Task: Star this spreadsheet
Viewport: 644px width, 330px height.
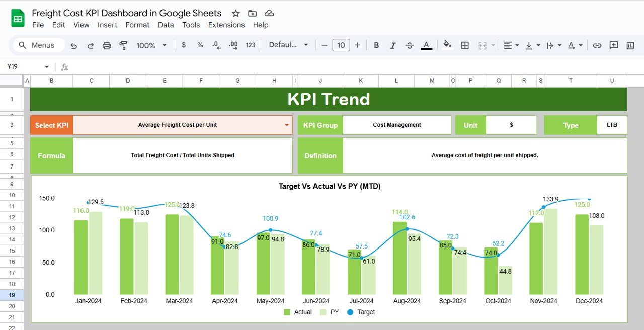Action: tap(235, 13)
